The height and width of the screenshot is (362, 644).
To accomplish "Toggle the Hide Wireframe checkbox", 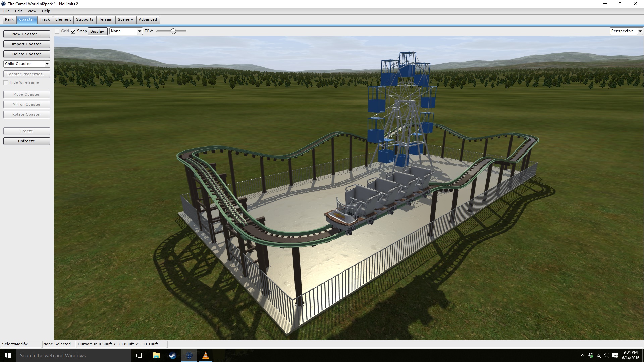I will point(6,83).
